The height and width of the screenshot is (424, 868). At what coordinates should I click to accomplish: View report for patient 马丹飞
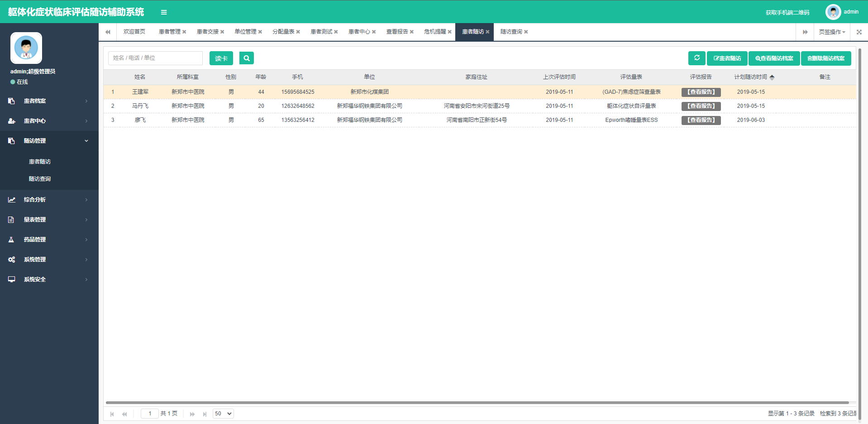tap(701, 106)
